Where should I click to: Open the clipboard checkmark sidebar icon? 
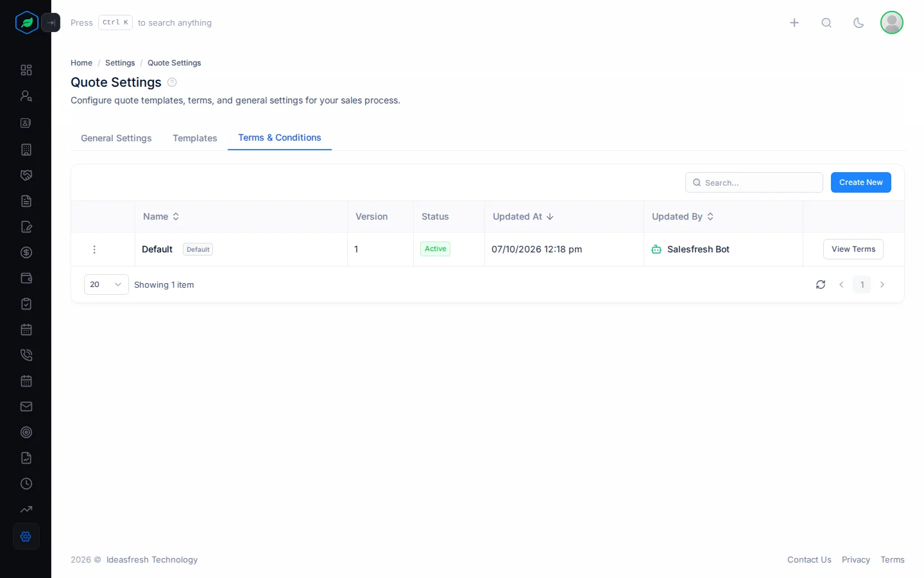point(26,304)
